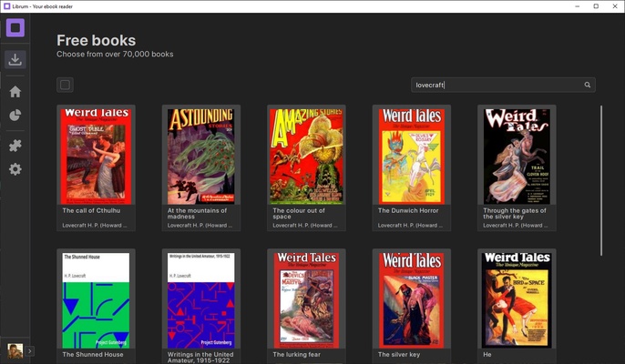Go to the Home library page
The width and height of the screenshot is (625, 364).
15,92
